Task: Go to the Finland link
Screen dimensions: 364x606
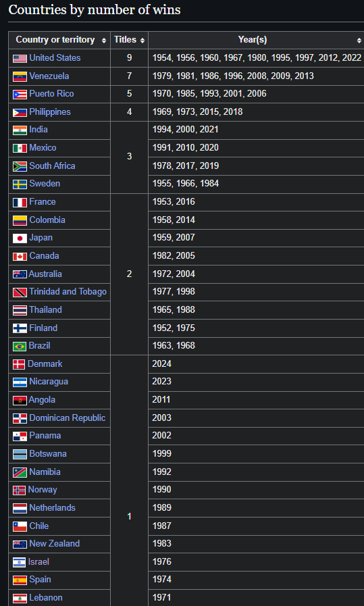Action: tap(43, 328)
